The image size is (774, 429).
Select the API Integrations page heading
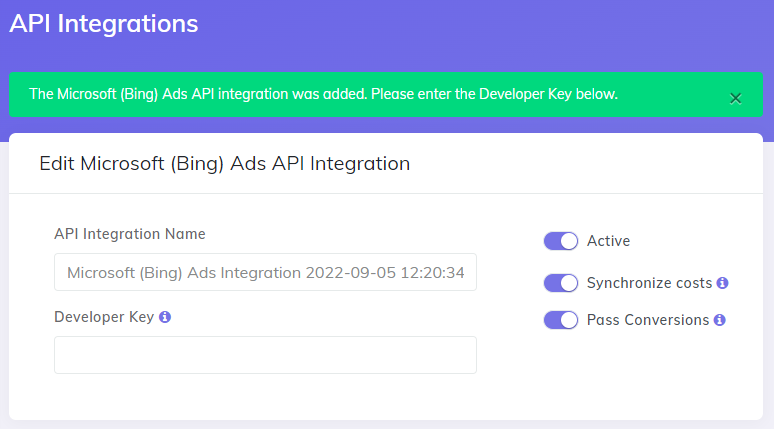click(x=104, y=24)
